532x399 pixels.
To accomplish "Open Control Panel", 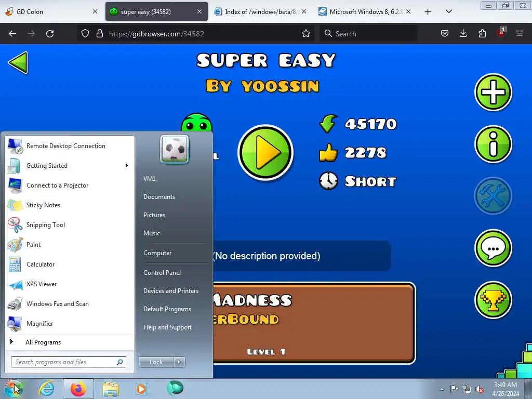I will click(162, 272).
